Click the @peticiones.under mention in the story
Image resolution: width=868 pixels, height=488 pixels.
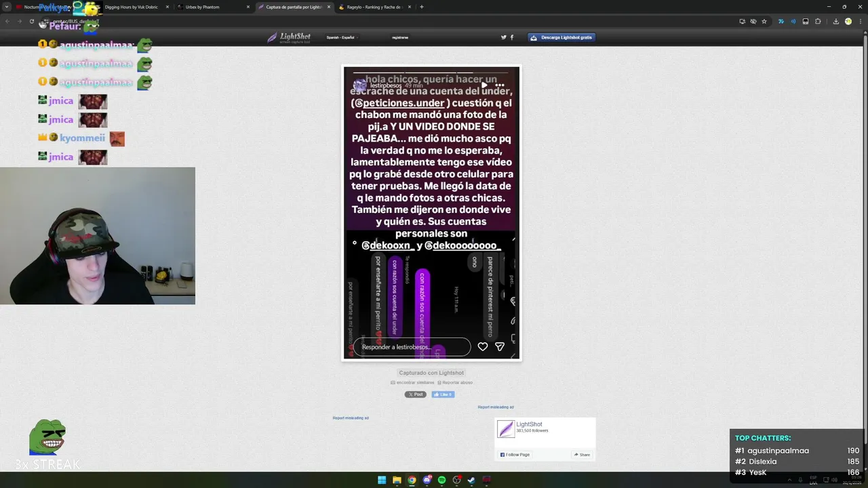tap(400, 103)
